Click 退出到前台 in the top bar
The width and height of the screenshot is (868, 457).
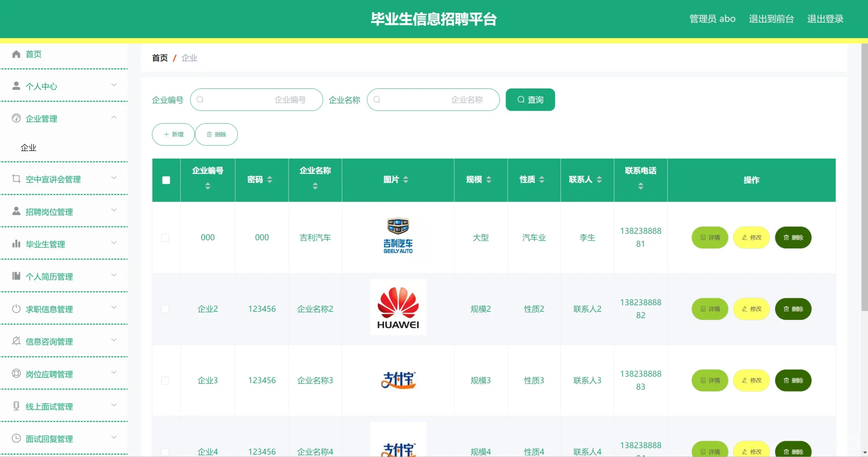coord(770,19)
